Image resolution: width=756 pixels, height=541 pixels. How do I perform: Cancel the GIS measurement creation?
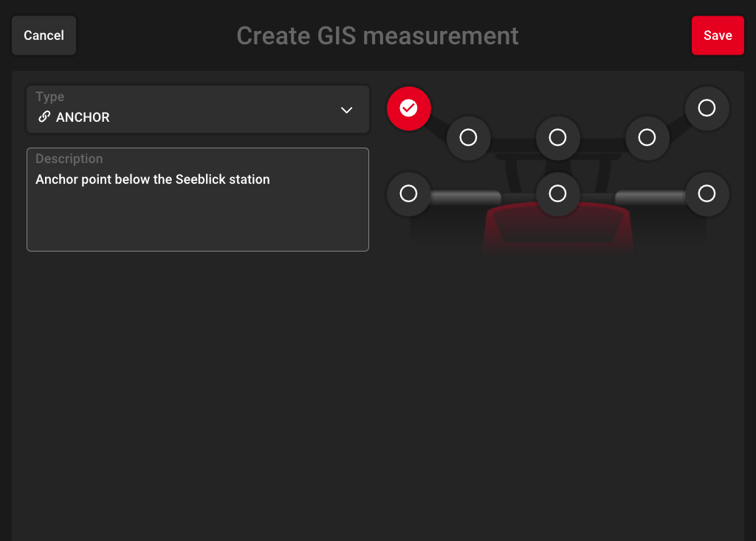[44, 35]
